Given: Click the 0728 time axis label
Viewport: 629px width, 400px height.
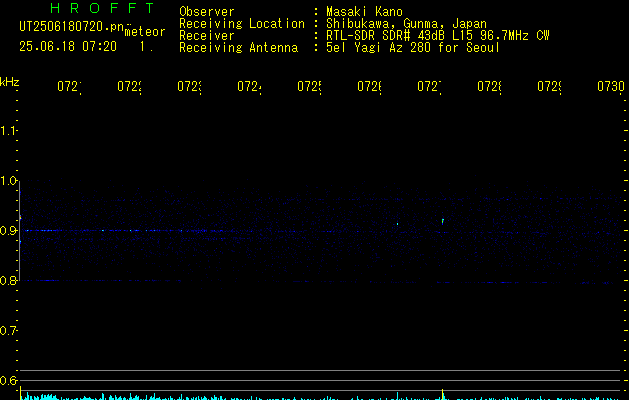Looking at the screenshot, I should click(x=489, y=87).
